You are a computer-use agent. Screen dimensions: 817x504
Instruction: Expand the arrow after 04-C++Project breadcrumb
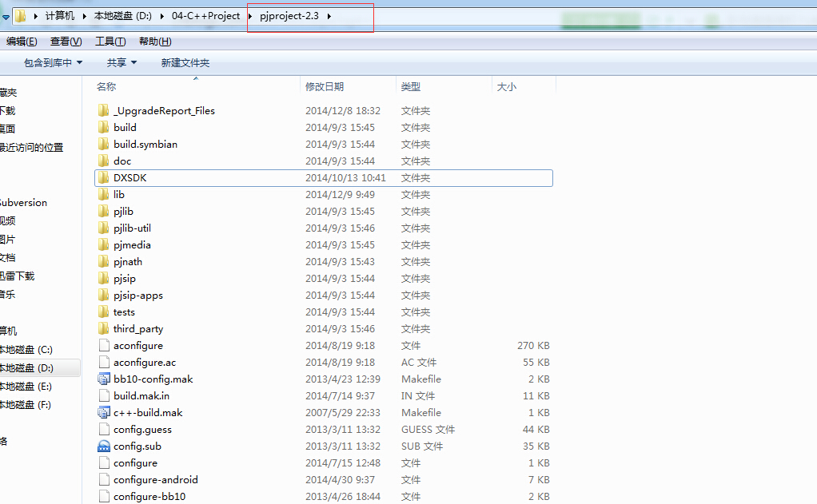point(249,16)
